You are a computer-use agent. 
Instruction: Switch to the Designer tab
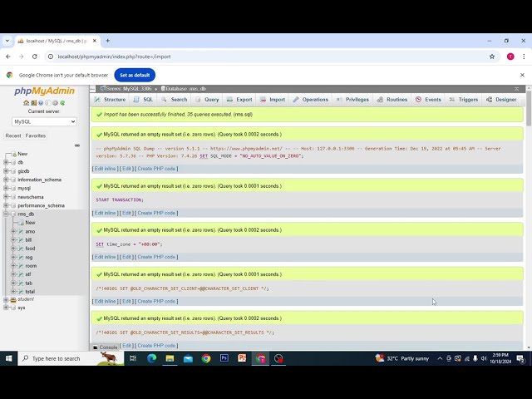(501, 100)
